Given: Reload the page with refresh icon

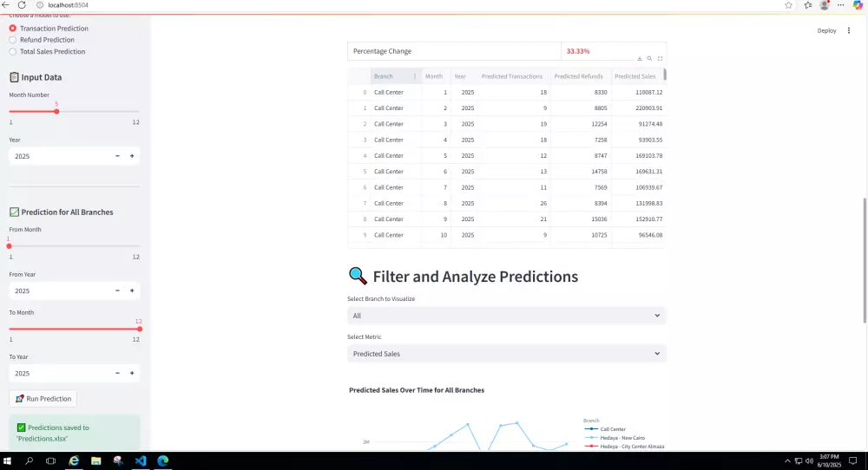Looking at the screenshot, I should [x=22, y=5].
